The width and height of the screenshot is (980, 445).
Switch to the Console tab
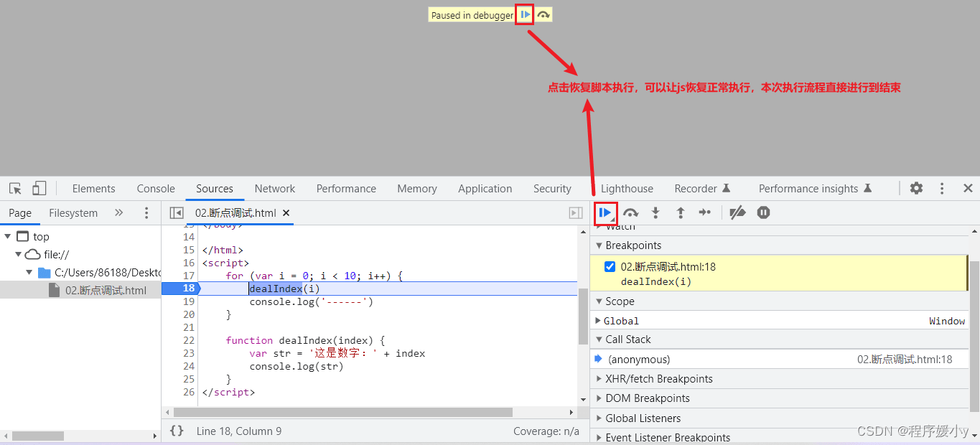click(x=156, y=189)
